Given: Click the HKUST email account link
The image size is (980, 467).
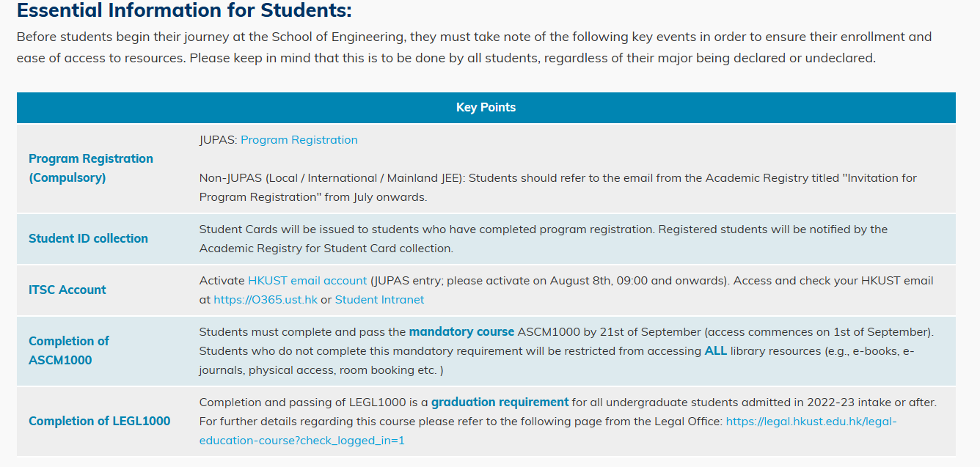Looking at the screenshot, I should (307, 280).
